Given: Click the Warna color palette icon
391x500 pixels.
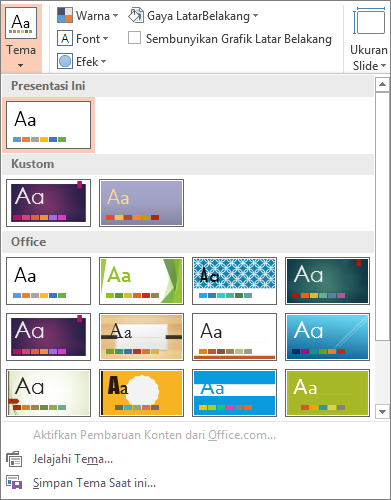Looking at the screenshot, I should (x=65, y=15).
